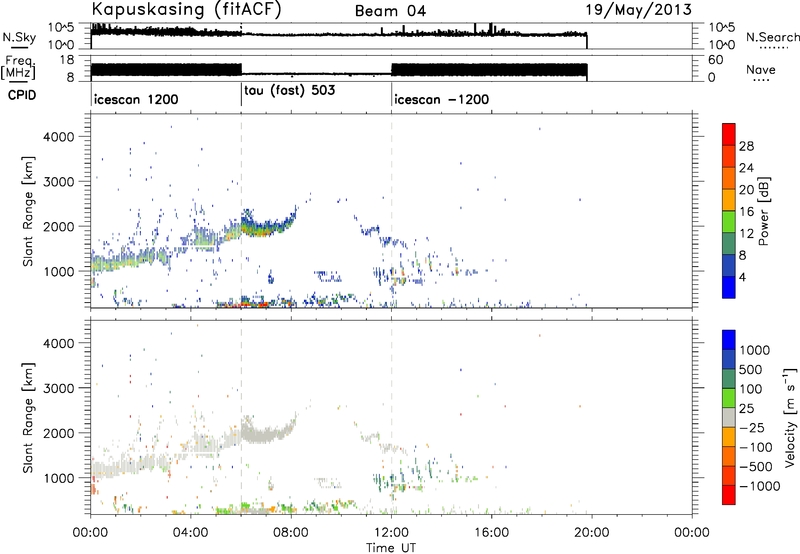Select the N.Search legend label
Image resolution: width=800 pixels, height=554 pixels.
[772, 37]
